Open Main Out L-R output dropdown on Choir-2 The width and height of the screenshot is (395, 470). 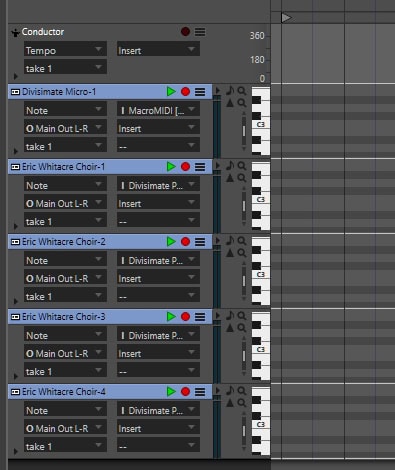pos(65,278)
